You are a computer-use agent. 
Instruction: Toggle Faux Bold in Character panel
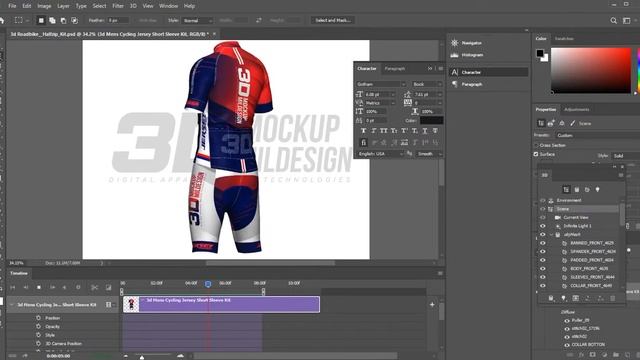363,131
